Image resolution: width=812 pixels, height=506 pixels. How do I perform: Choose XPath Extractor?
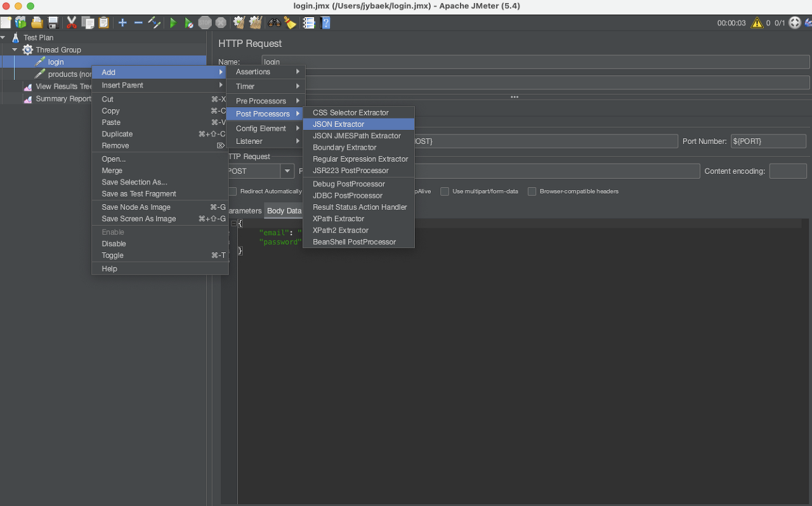(x=358, y=219)
